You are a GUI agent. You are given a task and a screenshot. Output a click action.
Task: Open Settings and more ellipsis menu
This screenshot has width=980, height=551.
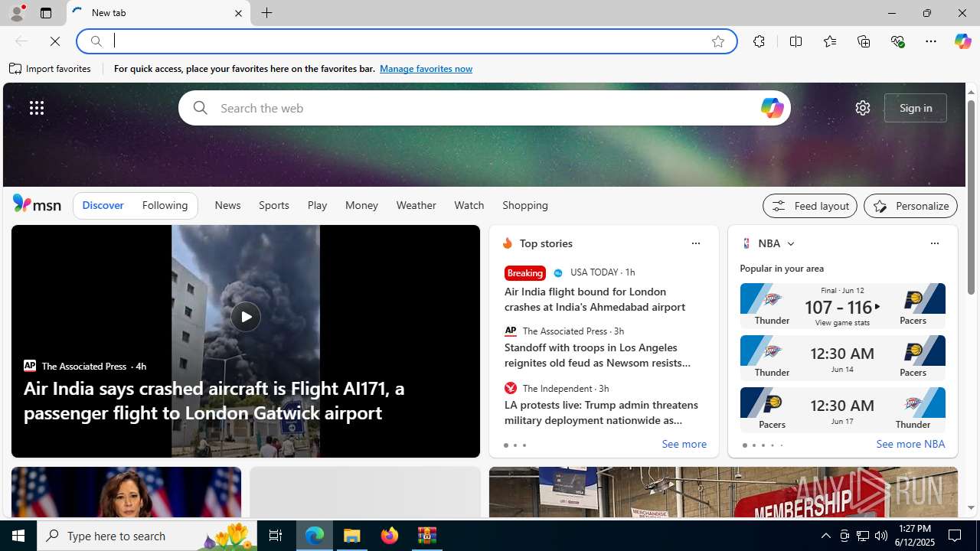[931, 41]
